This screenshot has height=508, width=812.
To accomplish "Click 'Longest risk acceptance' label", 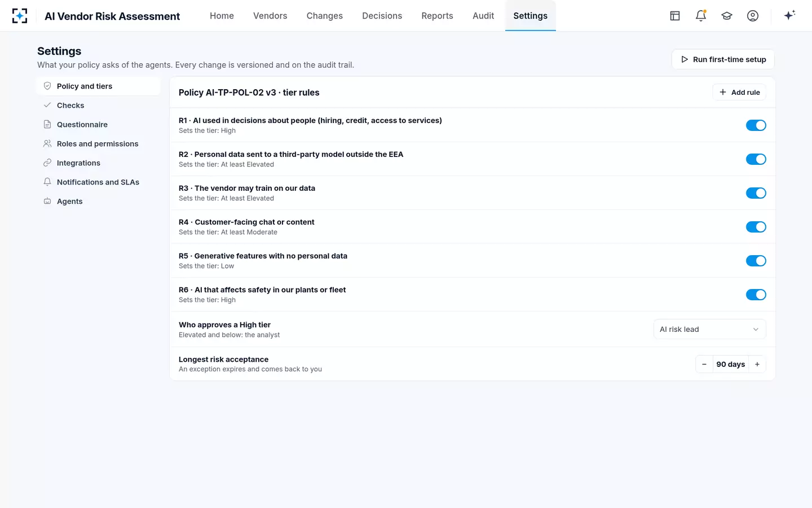I will pyautogui.click(x=223, y=359).
